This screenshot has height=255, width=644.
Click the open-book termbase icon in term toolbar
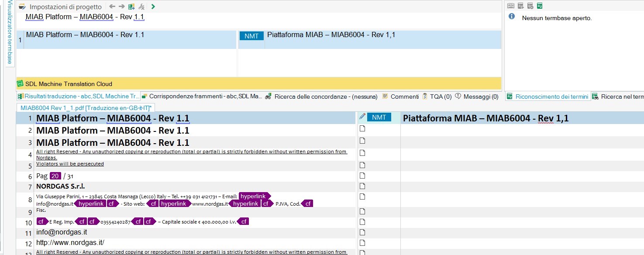pyautogui.click(x=510, y=6)
